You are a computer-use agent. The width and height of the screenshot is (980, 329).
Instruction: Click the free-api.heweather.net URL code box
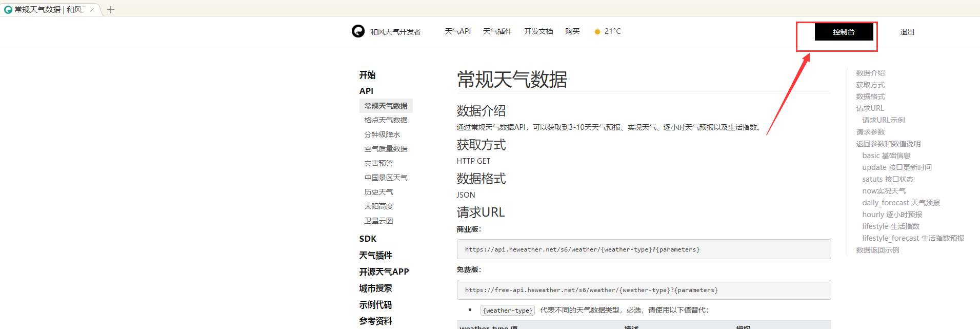point(644,290)
